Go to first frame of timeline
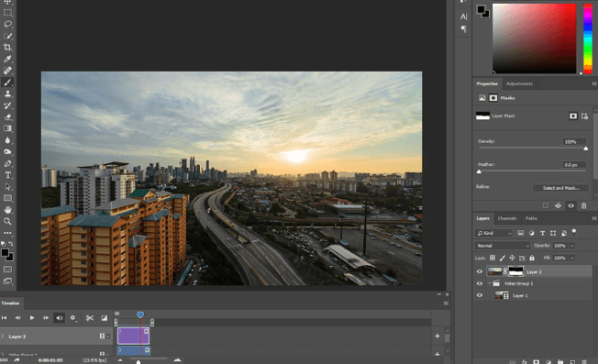 tap(5, 318)
